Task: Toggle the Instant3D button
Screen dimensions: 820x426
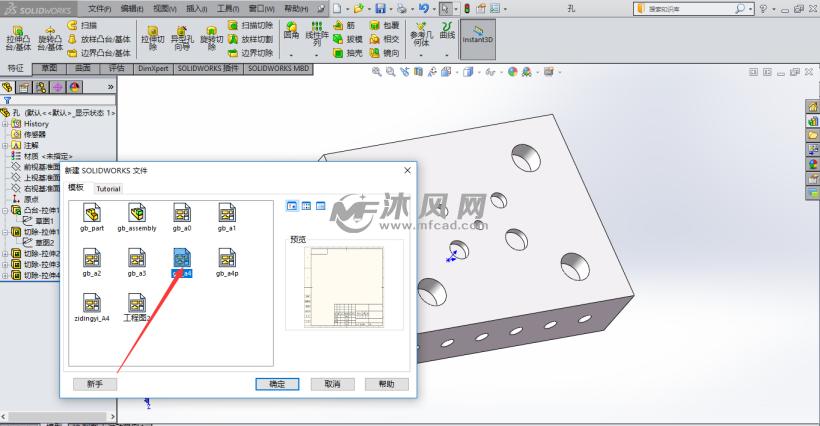Action: tap(477, 39)
